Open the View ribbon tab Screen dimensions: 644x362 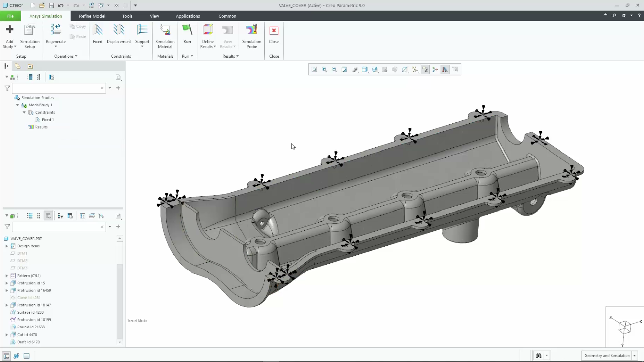pyautogui.click(x=154, y=16)
